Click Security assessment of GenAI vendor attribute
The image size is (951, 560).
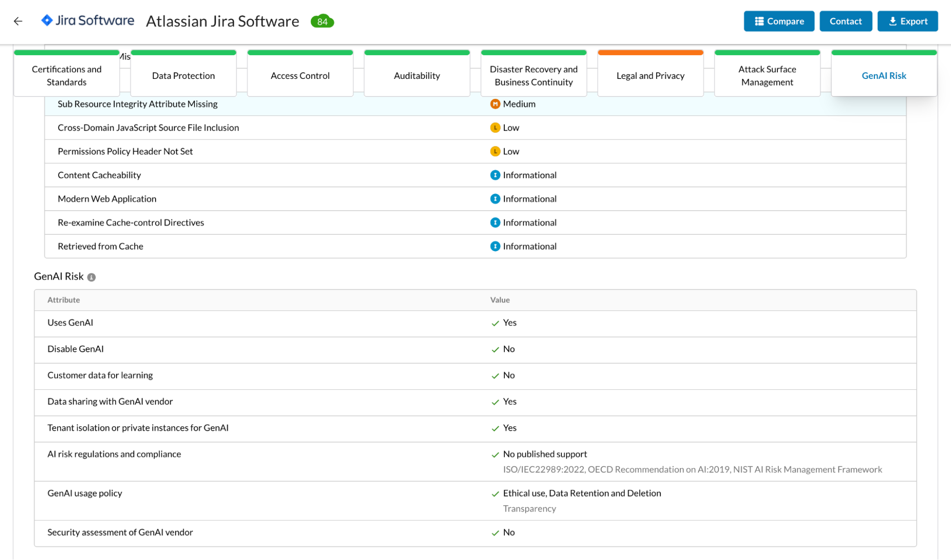coord(120,533)
